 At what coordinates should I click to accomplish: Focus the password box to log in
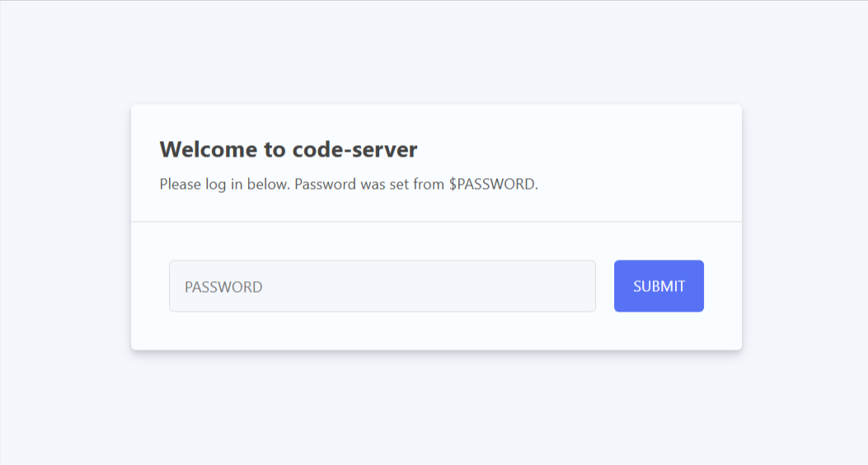tap(382, 286)
